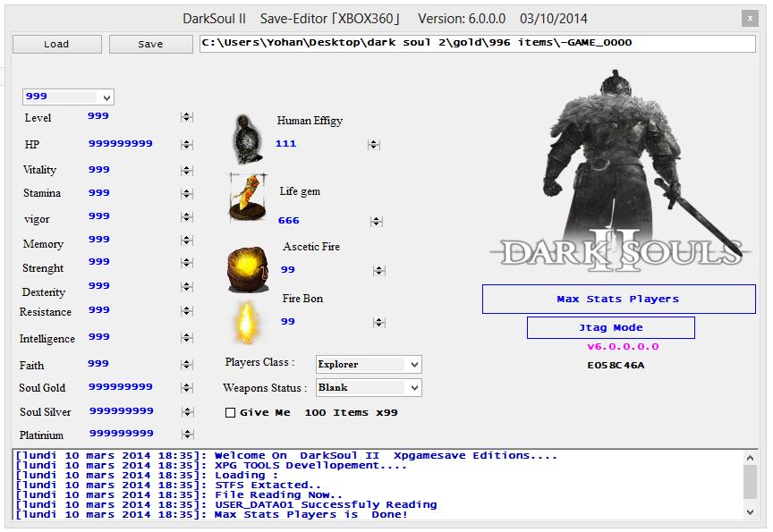Adjust the Life gem quantity spinner
The width and height of the screenshot is (773, 532).
(x=377, y=221)
